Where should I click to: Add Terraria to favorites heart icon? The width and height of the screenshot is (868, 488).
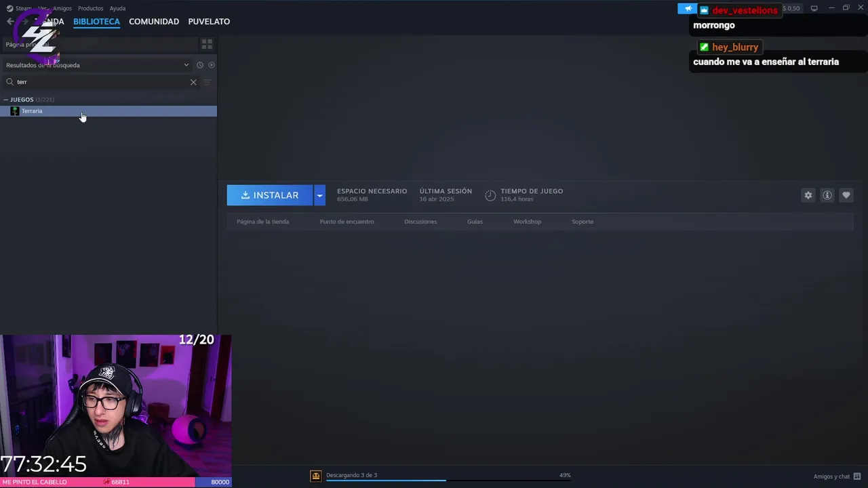tap(846, 195)
